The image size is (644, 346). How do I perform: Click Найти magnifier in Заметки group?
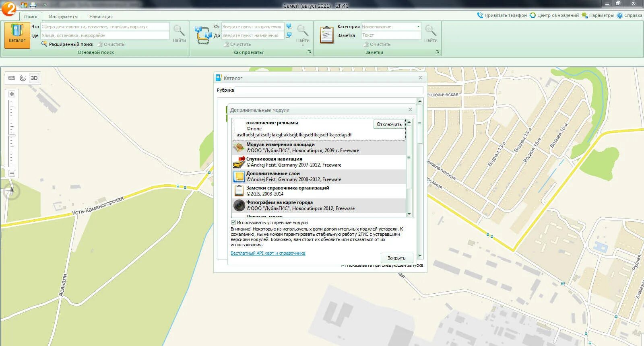click(431, 33)
